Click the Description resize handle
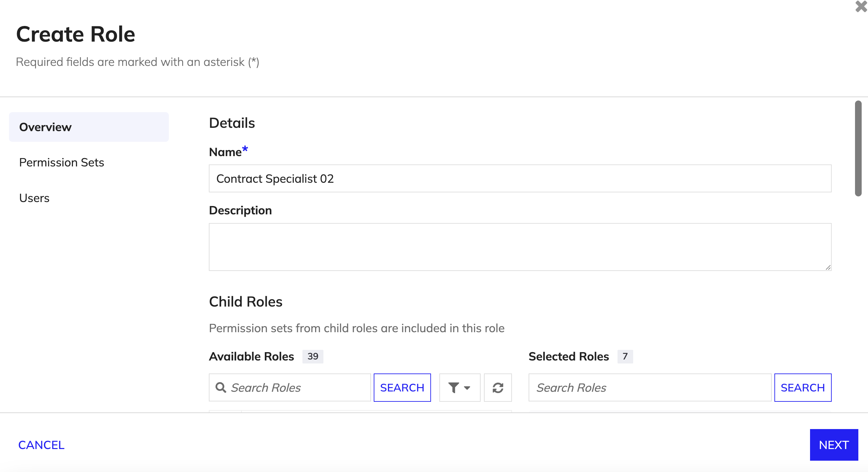 pos(828,267)
